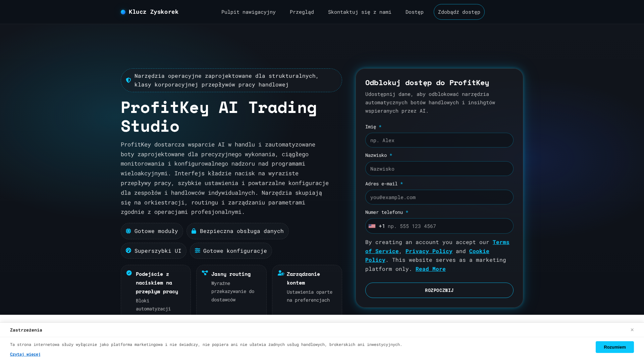Click the Jasny routing card title
This screenshot has height=362, width=644.
tap(231, 274)
